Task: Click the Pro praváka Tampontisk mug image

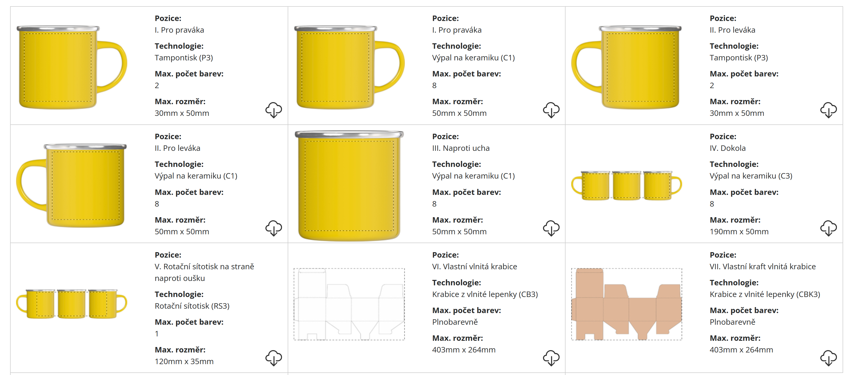Action: click(72, 67)
